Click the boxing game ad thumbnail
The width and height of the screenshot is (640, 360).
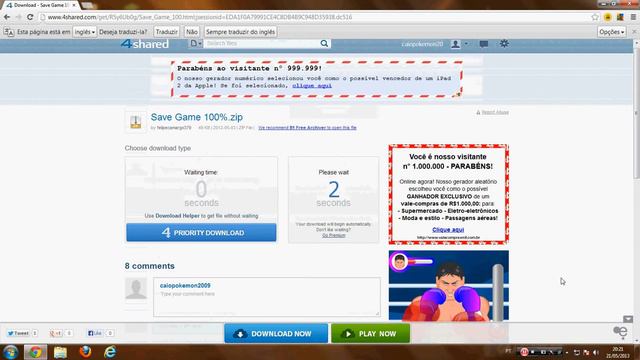tap(449, 286)
